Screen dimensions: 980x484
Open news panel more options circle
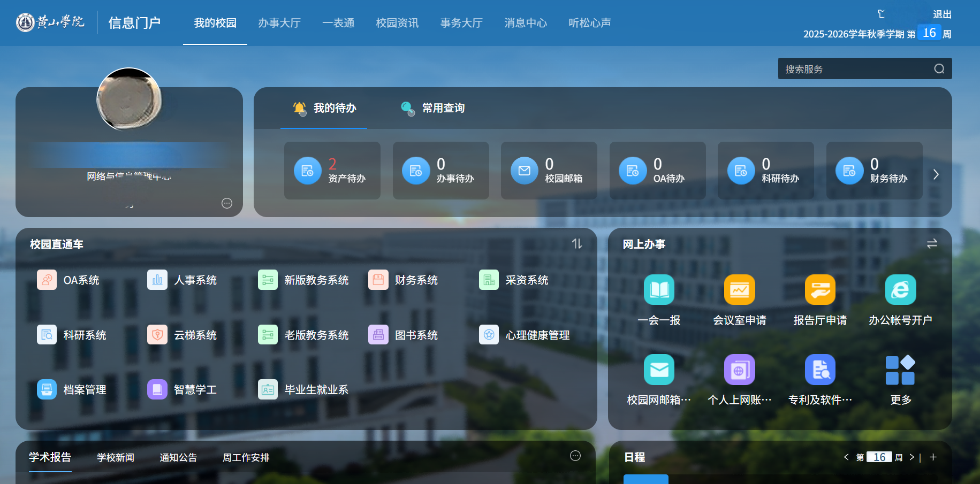point(575,456)
